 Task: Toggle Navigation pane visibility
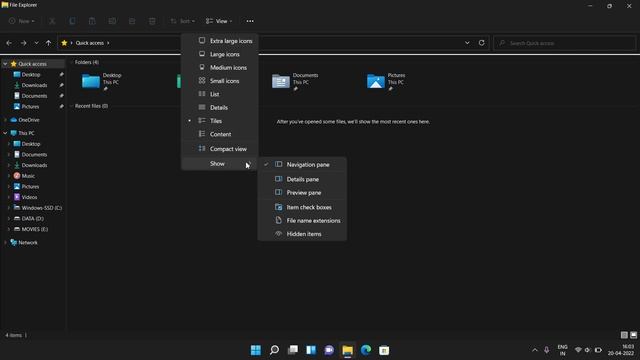(x=302, y=164)
